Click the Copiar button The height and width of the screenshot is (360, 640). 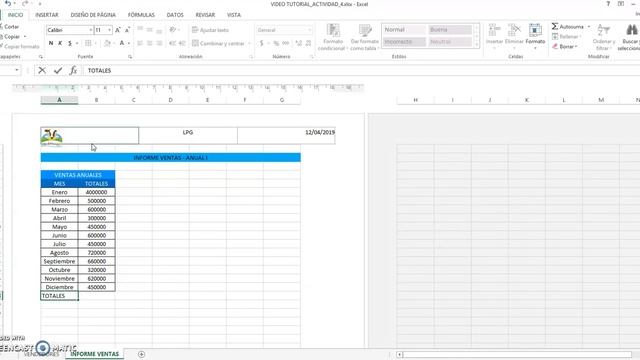(x=11, y=37)
